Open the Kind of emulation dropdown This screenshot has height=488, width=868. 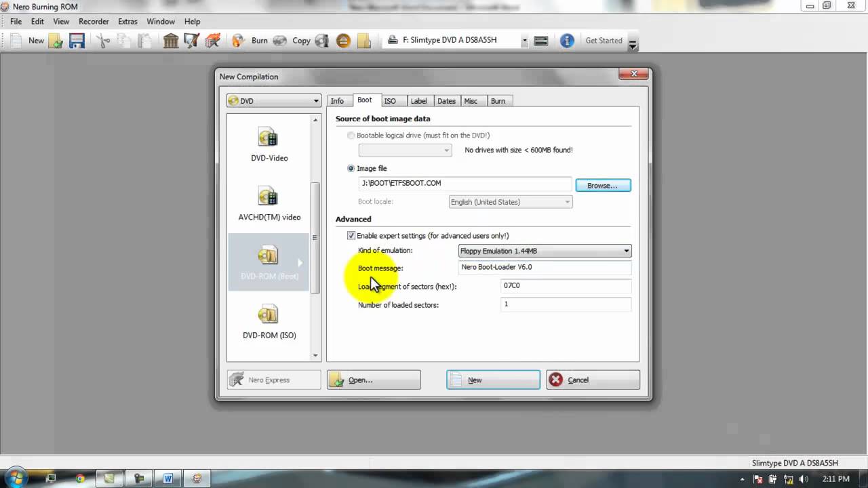pos(545,251)
